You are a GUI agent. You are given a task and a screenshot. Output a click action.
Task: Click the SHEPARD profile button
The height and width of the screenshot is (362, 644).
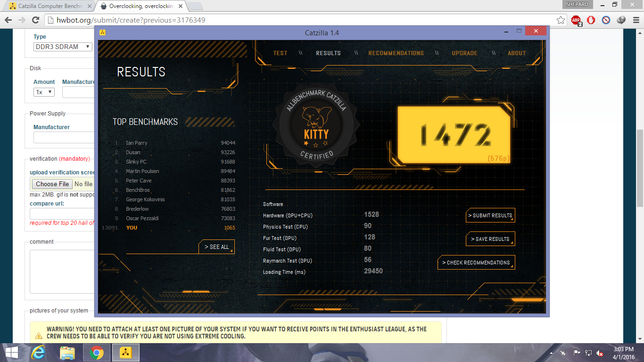577,4
